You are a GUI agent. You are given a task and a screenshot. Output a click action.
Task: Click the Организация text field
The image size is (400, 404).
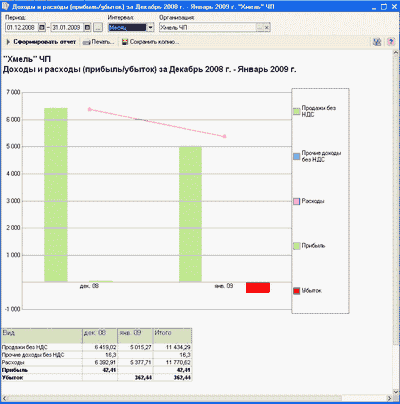tap(208, 28)
